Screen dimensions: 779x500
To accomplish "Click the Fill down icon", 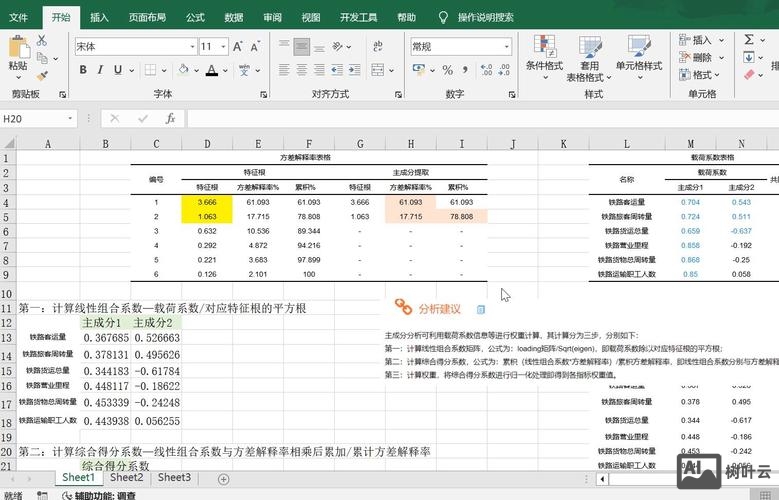I will point(749,57).
